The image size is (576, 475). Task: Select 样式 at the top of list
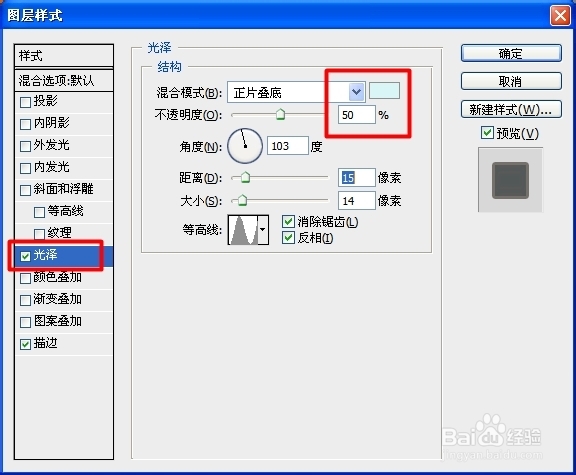(64, 56)
